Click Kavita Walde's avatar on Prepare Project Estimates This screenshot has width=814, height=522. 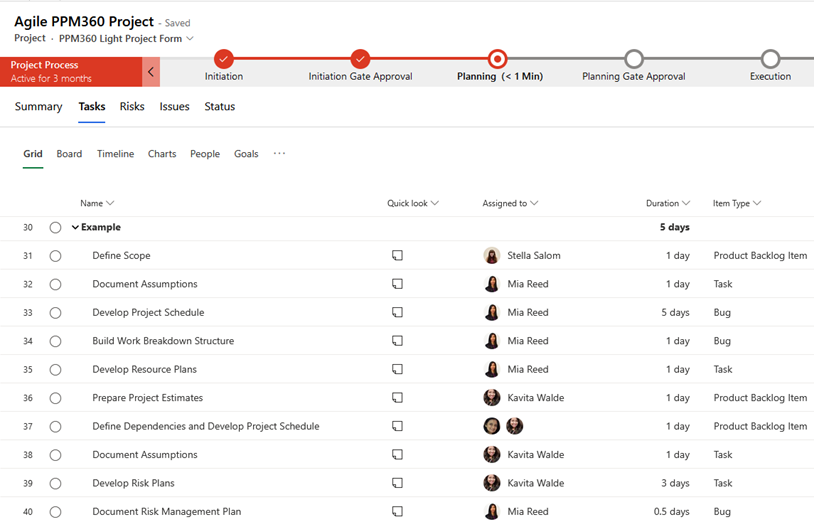491,398
